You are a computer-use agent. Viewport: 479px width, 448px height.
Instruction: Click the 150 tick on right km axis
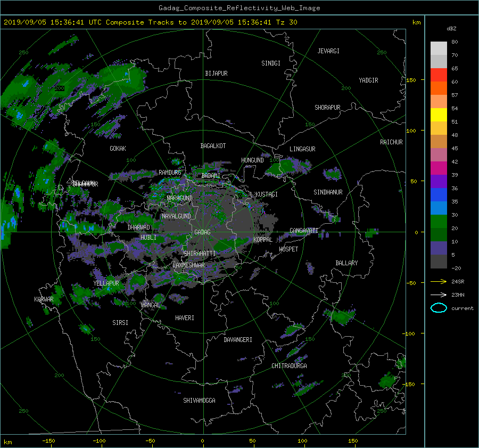point(411,80)
